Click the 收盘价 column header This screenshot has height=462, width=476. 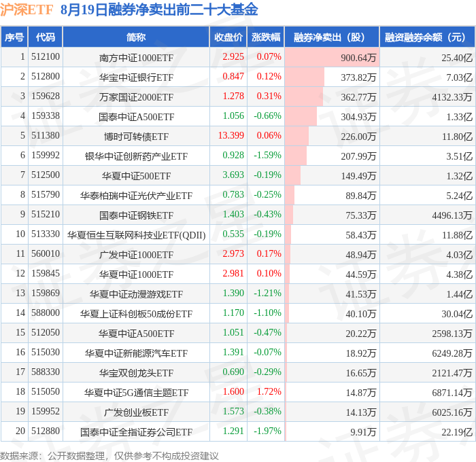click(228, 37)
